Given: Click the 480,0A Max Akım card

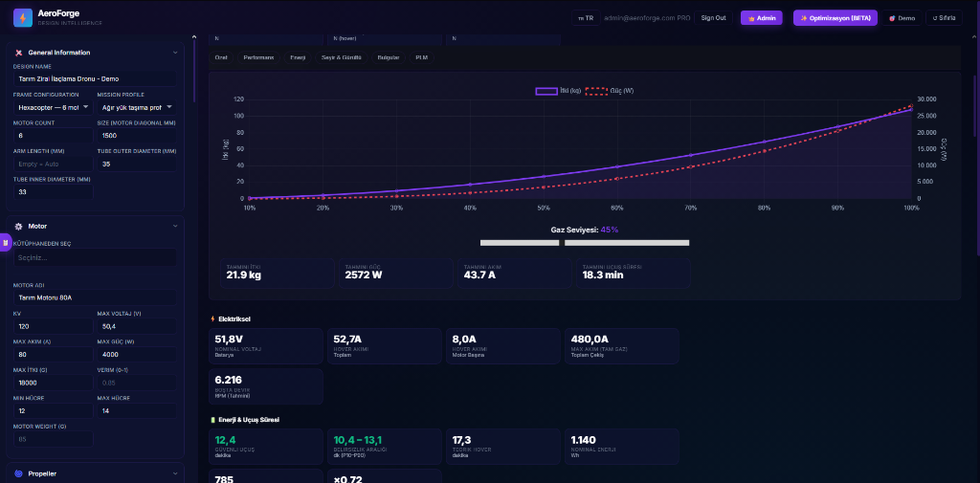Looking at the screenshot, I should tap(622, 346).
